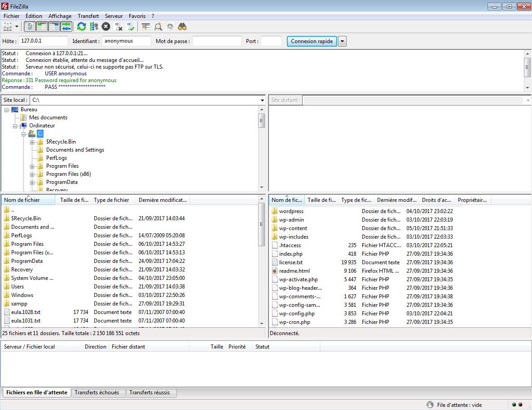Select readme.html remote file

point(294,271)
